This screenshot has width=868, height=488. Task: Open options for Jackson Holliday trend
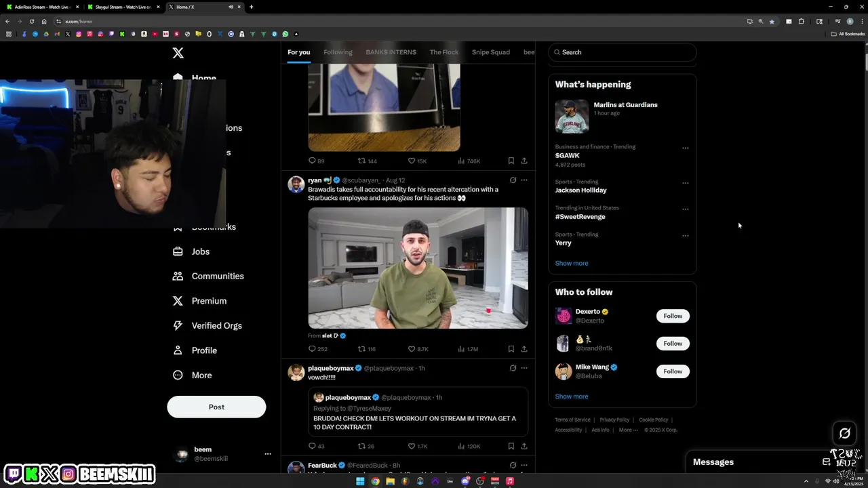tap(686, 183)
